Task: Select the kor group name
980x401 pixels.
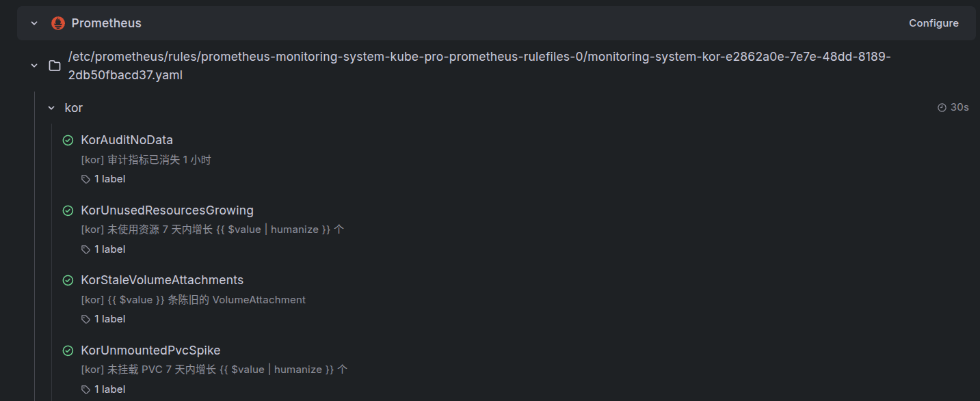Action: pyautogui.click(x=74, y=108)
